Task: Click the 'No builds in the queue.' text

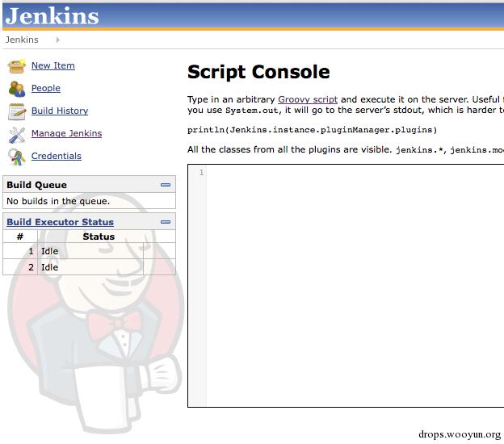Action: coord(58,201)
